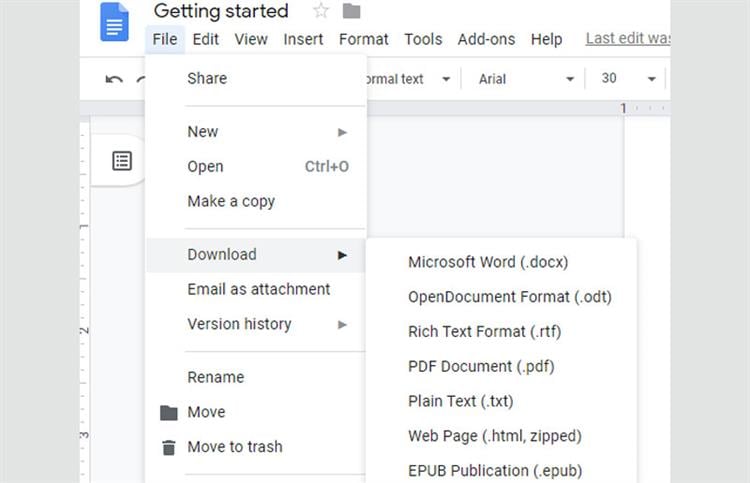
Task: Choose Share in the File menu
Action: (256, 78)
